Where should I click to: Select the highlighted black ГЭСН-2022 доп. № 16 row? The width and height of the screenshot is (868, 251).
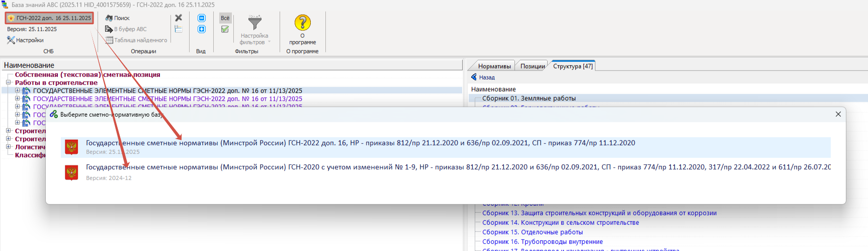click(167, 91)
